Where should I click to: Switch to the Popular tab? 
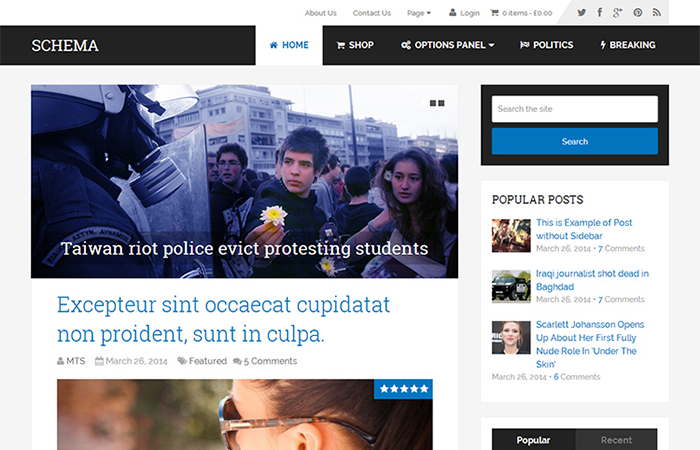point(533,440)
